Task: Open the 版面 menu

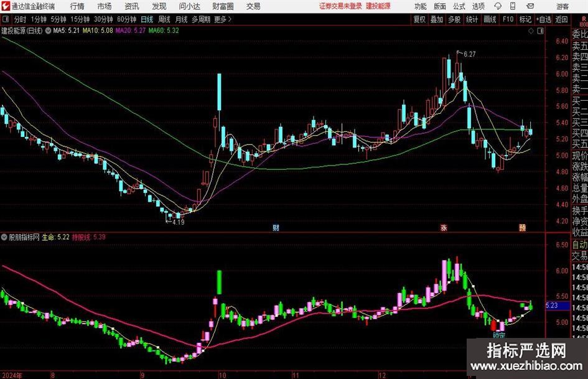Action: (x=439, y=6)
